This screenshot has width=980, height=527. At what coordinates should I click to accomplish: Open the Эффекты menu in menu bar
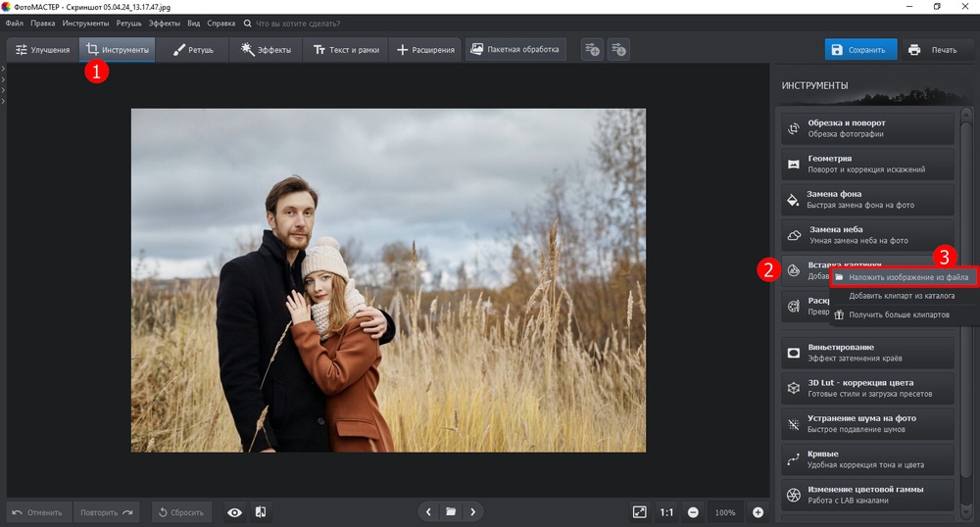(165, 24)
